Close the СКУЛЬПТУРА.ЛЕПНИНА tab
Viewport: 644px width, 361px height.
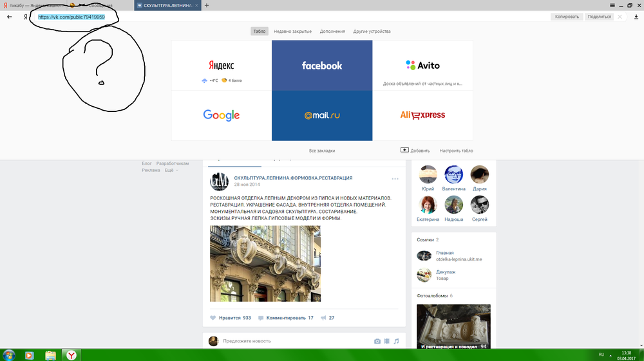(x=196, y=5)
